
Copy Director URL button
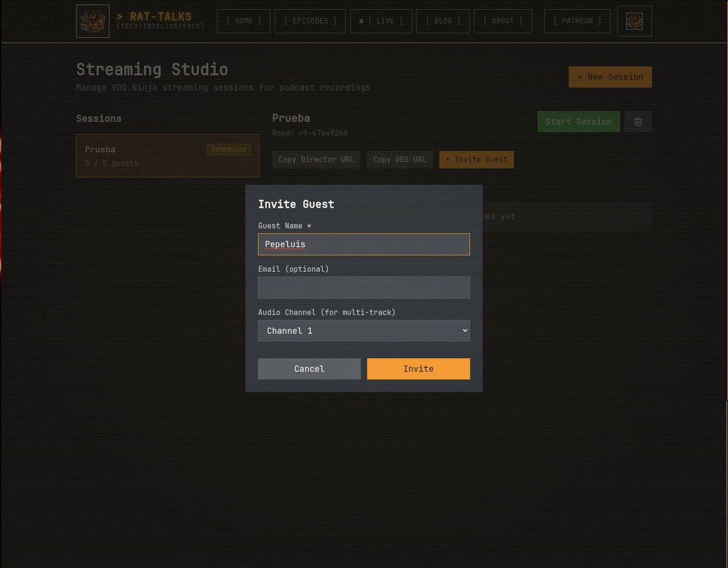(x=316, y=159)
